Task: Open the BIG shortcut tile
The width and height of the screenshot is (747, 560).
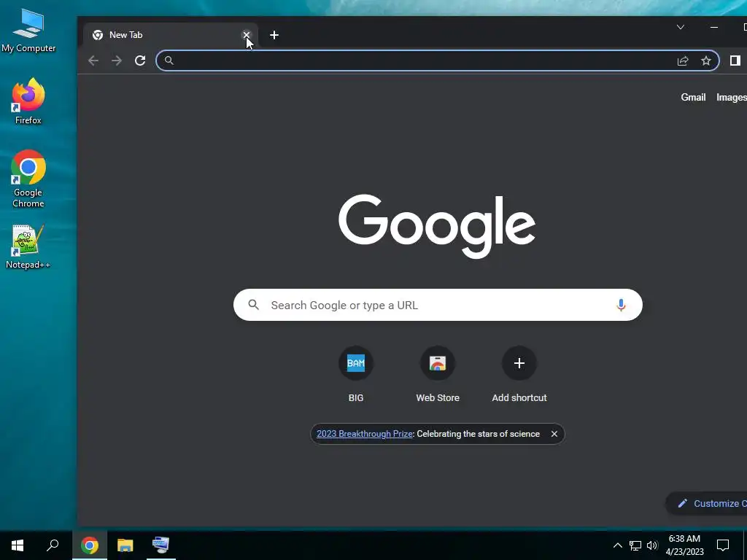Action: 356,375
